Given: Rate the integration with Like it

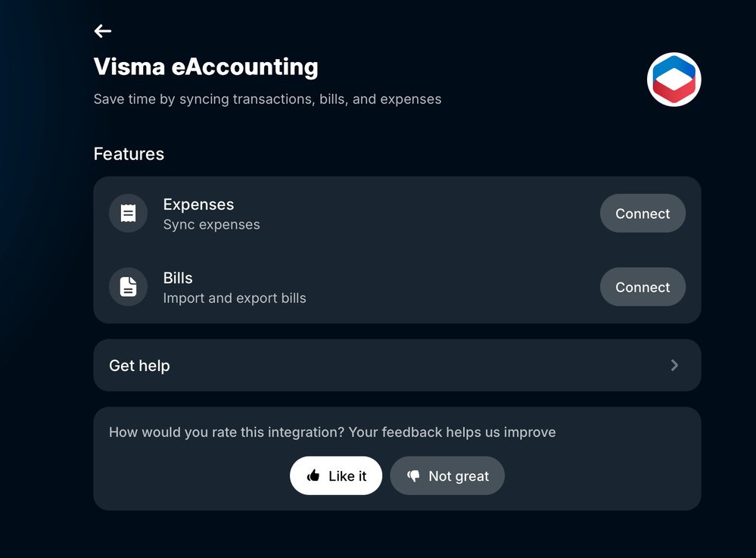Looking at the screenshot, I should click(x=336, y=475).
